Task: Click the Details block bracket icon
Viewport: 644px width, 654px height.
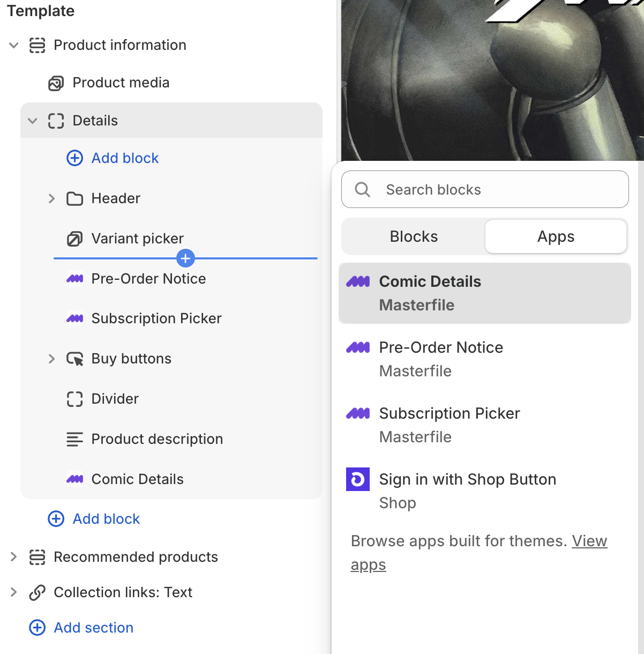Action: (x=56, y=121)
